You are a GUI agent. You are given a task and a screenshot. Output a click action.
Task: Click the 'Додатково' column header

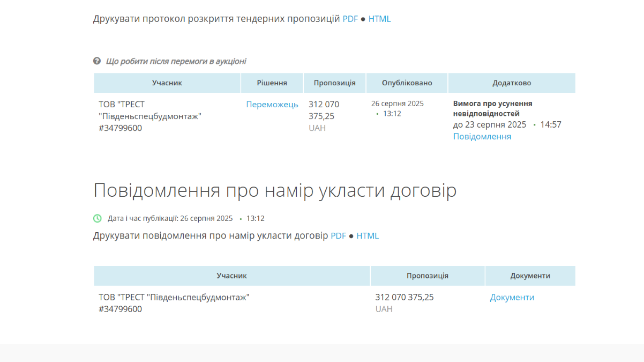512,83
